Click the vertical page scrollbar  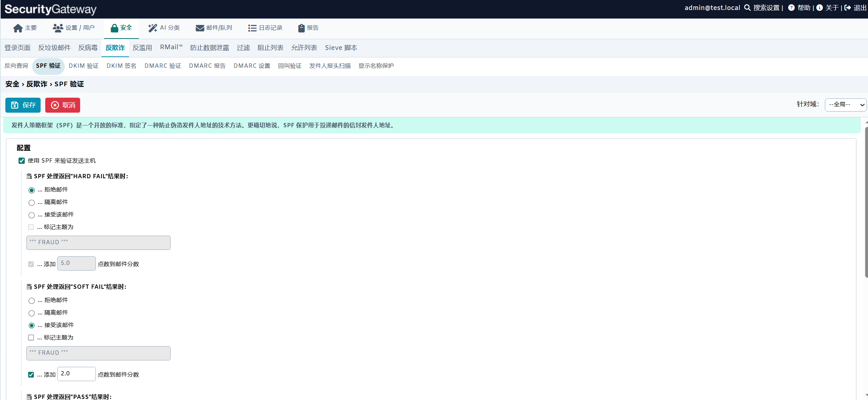point(866,202)
